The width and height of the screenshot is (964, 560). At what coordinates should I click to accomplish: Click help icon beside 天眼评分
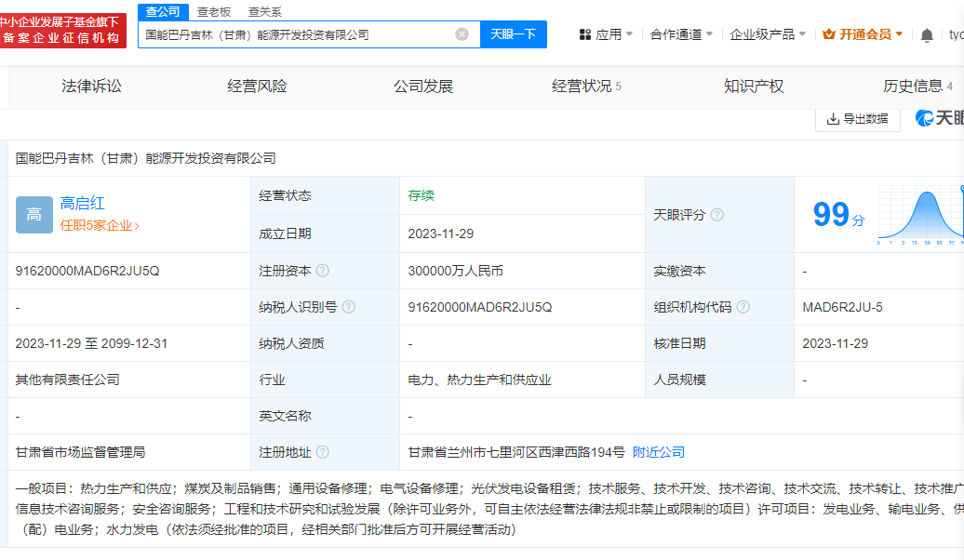click(x=716, y=215)
